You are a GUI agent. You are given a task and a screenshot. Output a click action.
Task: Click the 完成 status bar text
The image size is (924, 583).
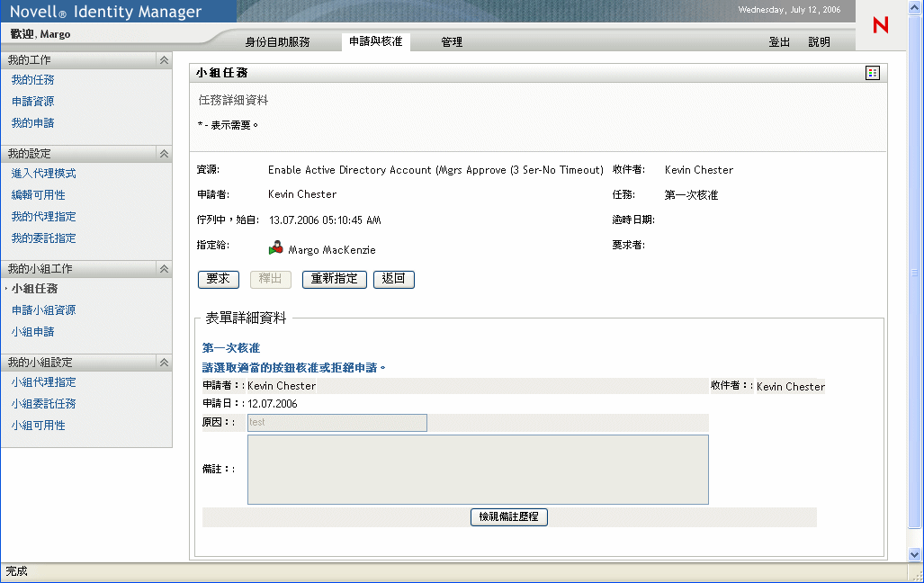[16, 571]
